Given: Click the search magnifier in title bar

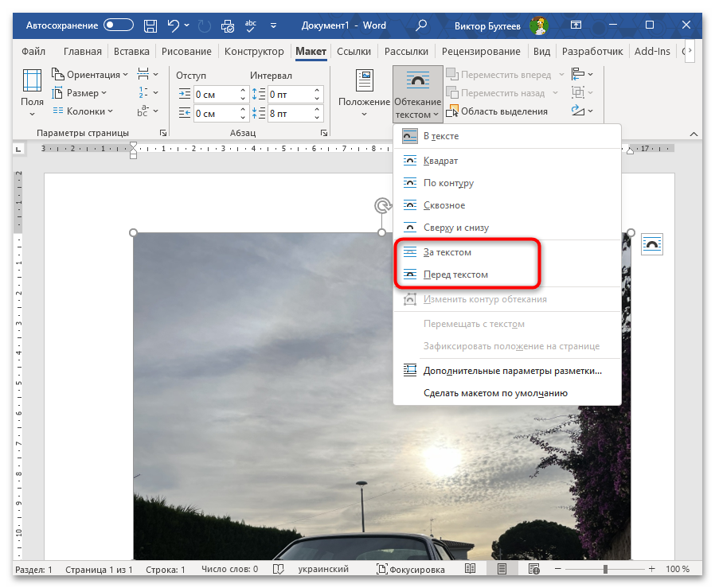Looking at the screenshot, I should coord(421,25).
